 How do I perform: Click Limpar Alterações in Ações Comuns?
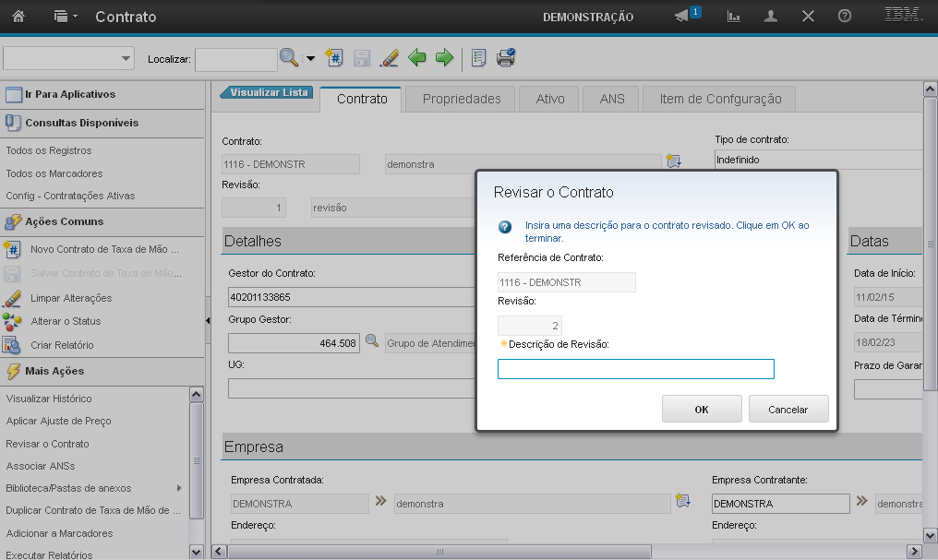71,298
